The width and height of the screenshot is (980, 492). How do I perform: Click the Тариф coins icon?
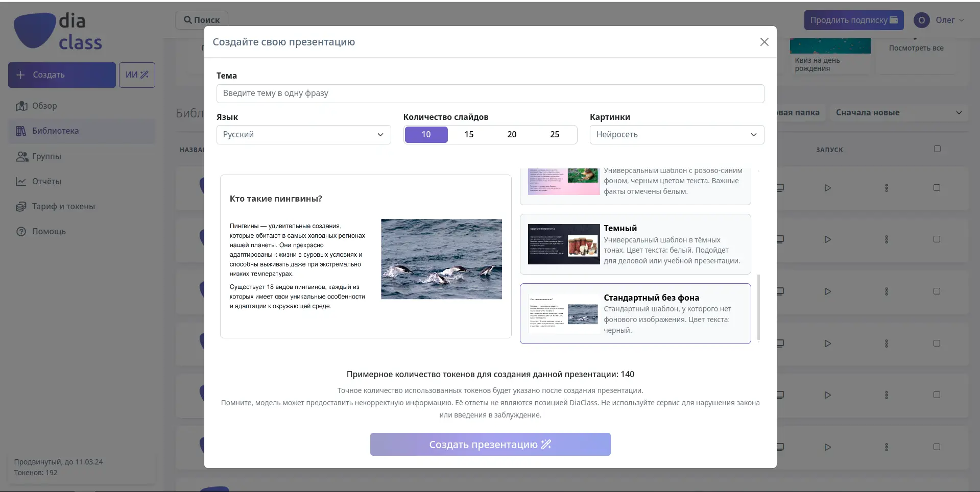click(21, 207)
